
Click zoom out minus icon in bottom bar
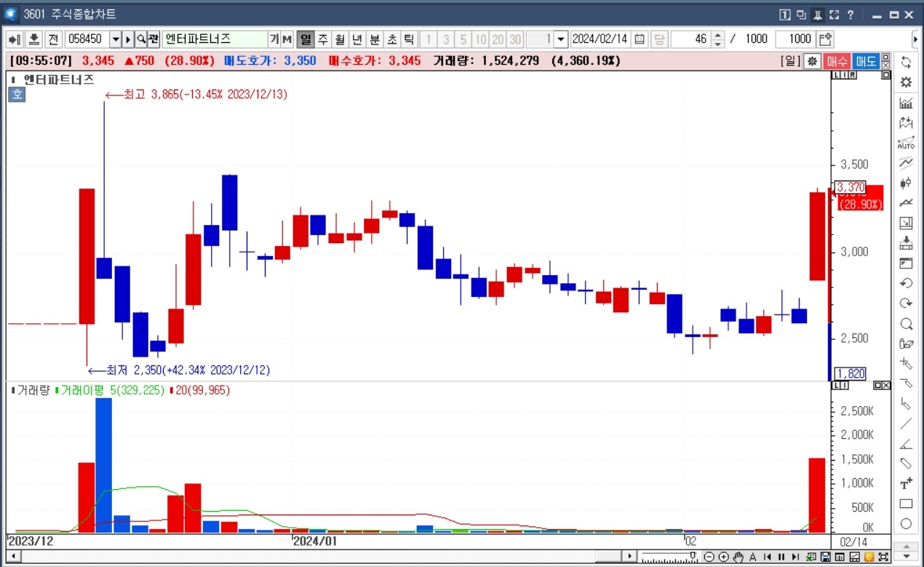pos(709,557)
